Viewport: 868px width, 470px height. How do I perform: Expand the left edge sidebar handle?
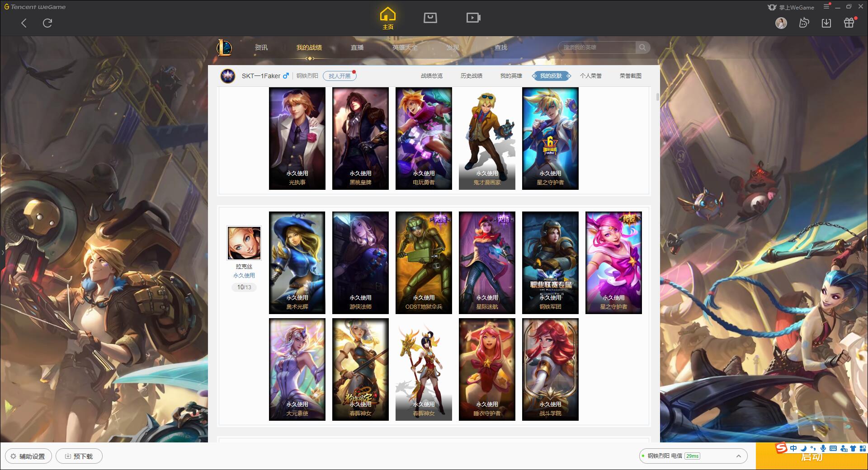click(x=2, y=253)
